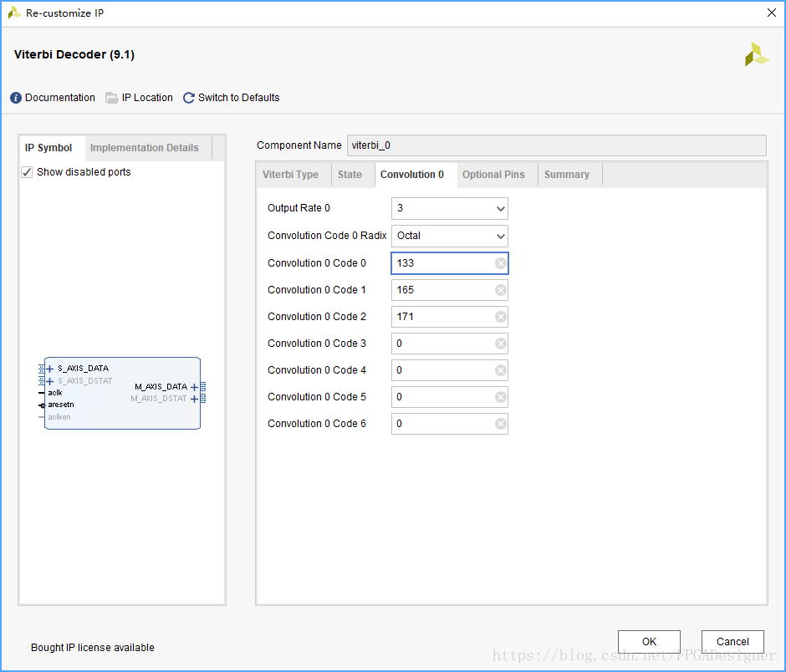786x672 pixels.
Task: Expand the S_AXIS_DATA port plus icon
Action: point(50,369)
